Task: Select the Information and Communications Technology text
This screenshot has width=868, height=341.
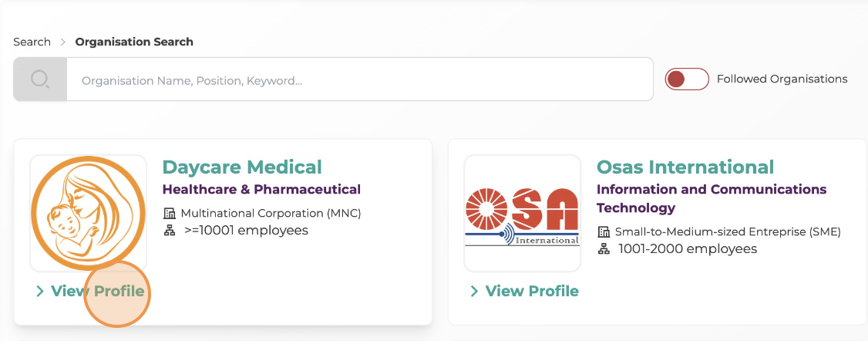Action: point(712,199)
